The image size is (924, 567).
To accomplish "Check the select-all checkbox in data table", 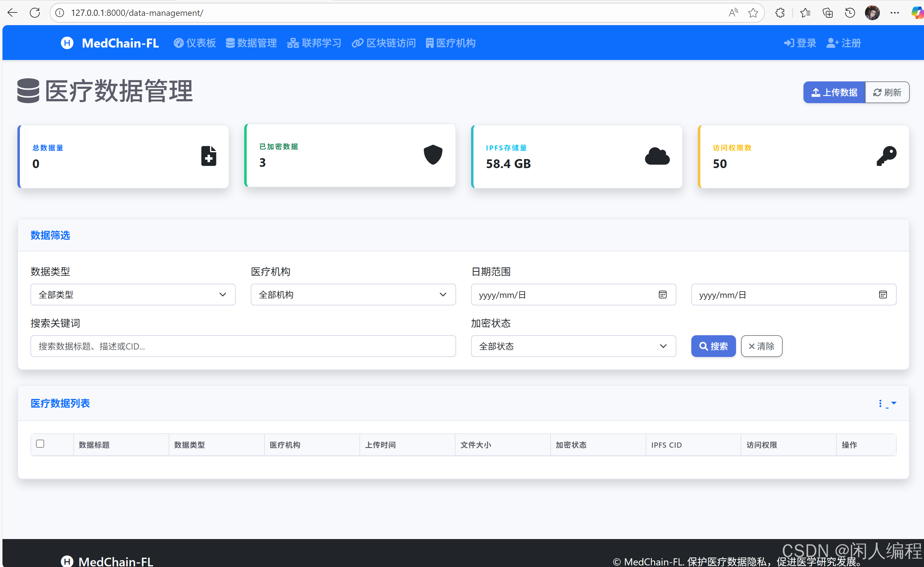I will click(x=40, y=443).
